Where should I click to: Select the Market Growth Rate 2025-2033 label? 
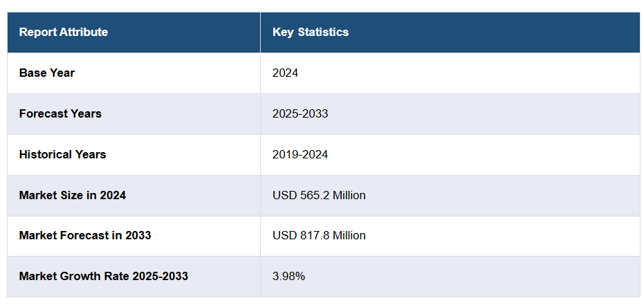(x=104, y=276)
